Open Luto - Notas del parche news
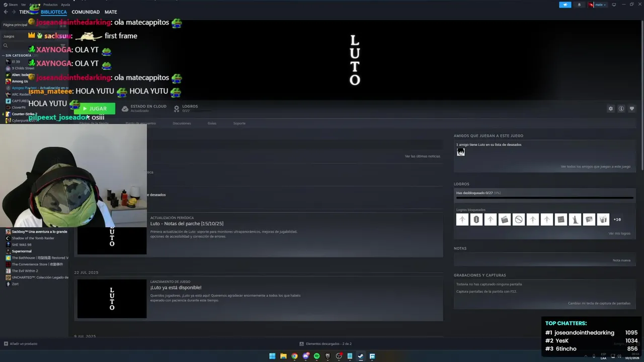 click(187, 223)
